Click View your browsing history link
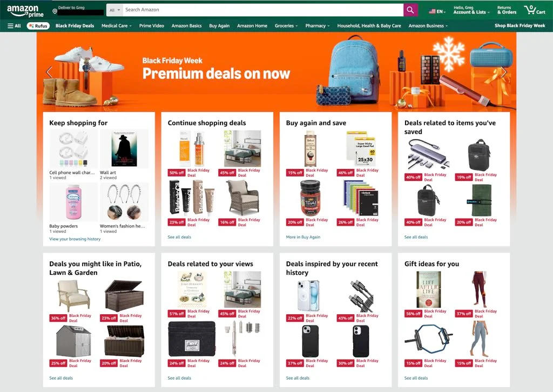 [x=75, y=239]
